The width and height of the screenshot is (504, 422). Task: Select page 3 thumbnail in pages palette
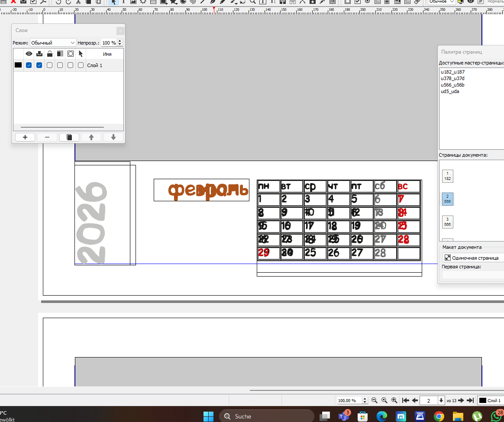point(447,222)
